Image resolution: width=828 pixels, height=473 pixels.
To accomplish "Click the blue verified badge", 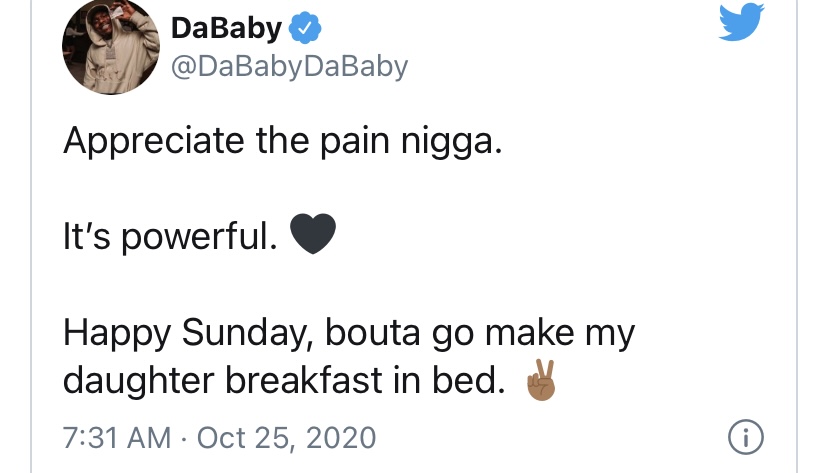I will click(x=305, y=29).
